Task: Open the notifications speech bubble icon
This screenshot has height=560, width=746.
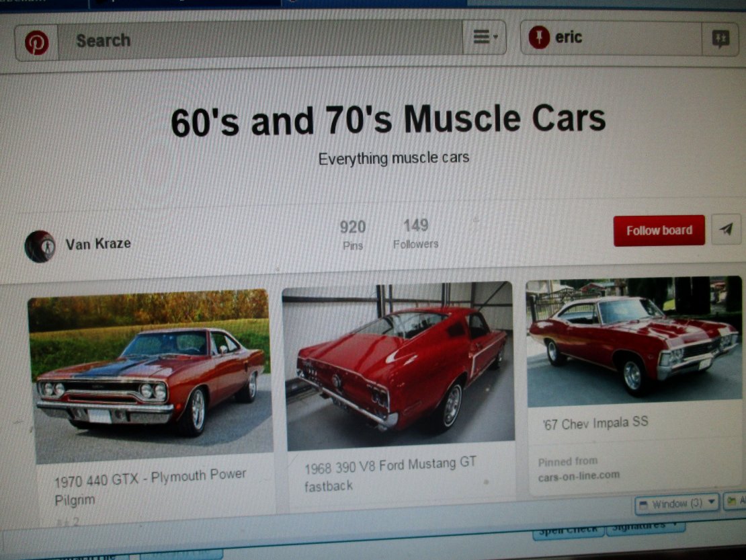Action: (x=720, y=38)
